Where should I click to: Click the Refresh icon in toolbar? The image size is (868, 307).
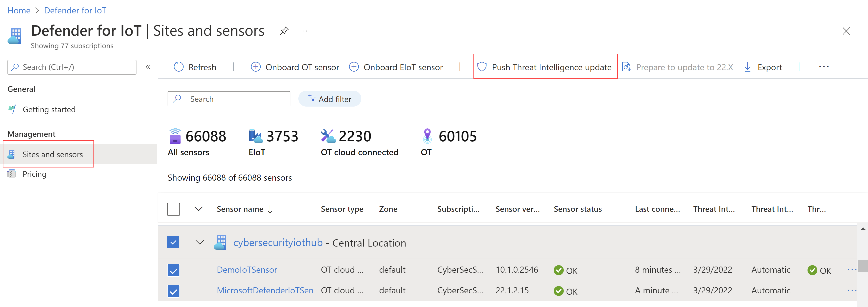[178, 67]
